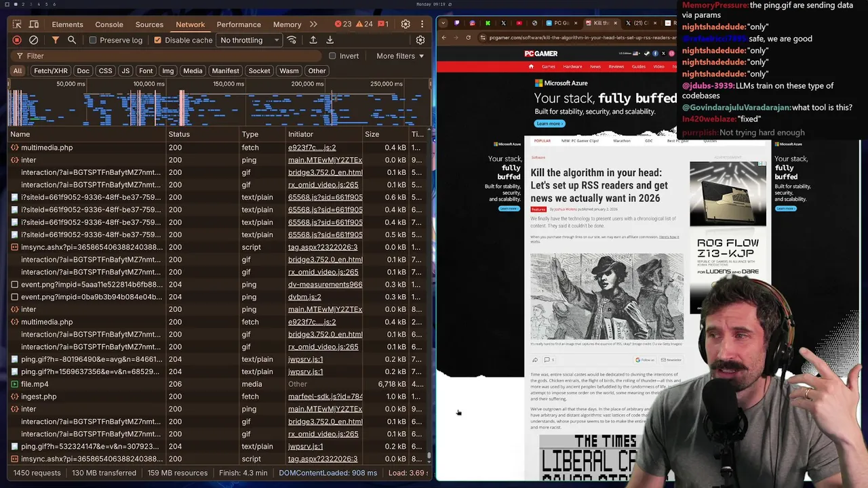Close the 'Kill the' browser tab

(x=616, y=23)
